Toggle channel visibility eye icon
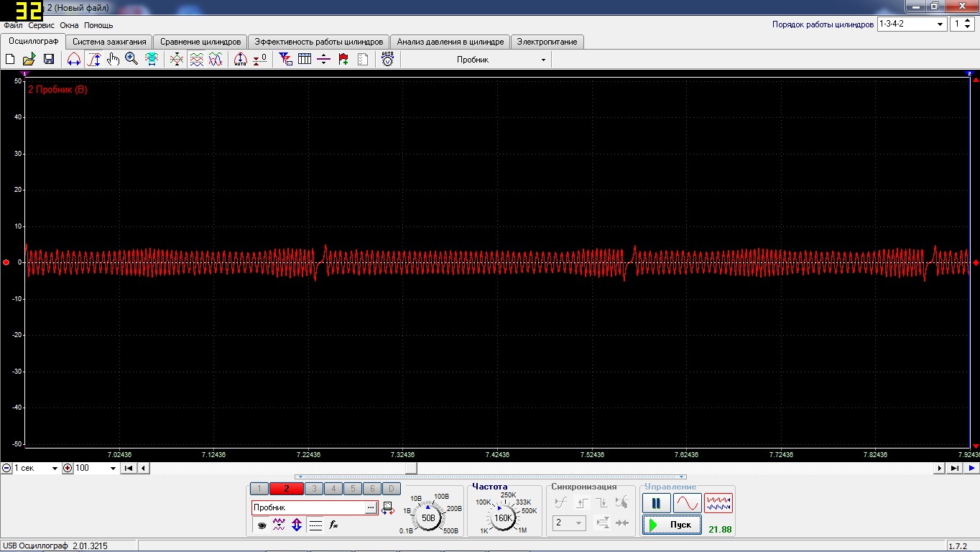Viewport: 980px width, 552px height. (262, 525)
